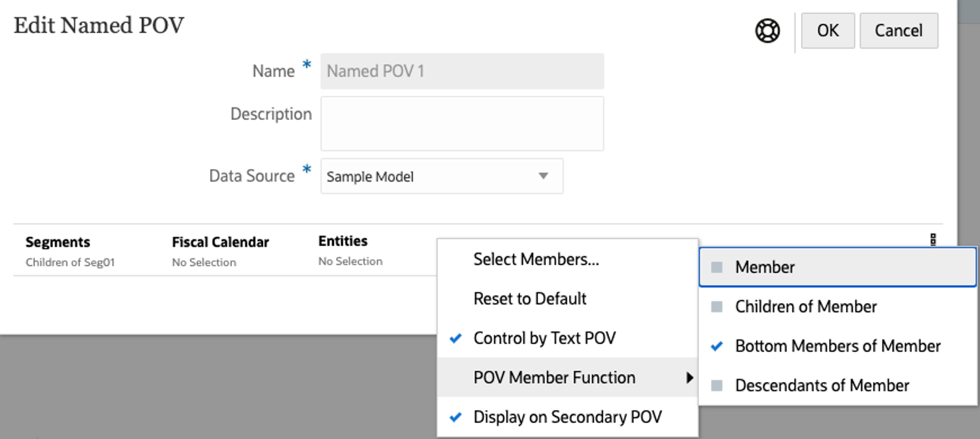
Task: Click the Help wheel icon
Action: pos(767,31)
